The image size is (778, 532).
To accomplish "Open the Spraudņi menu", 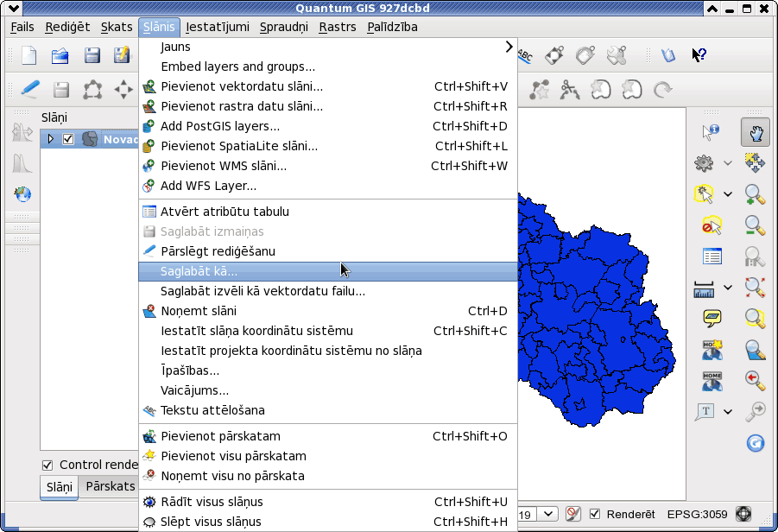I will (284, 27).
